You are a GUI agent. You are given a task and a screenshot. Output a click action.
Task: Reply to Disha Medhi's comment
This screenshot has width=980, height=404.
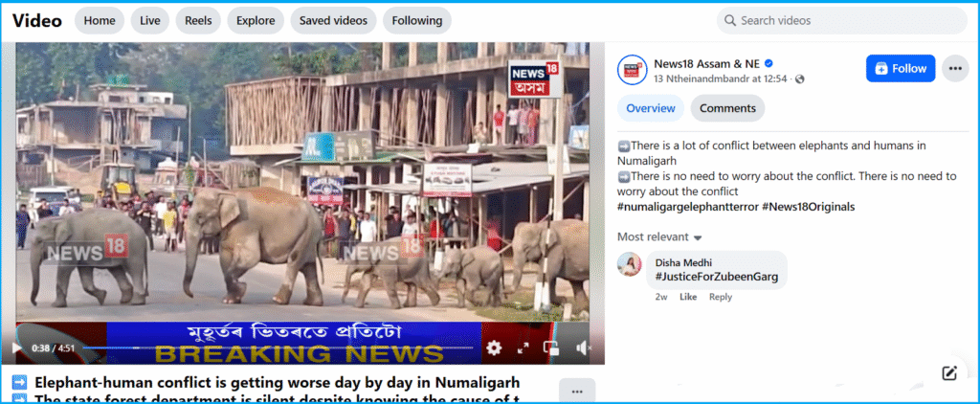click(x=721, y=297)
